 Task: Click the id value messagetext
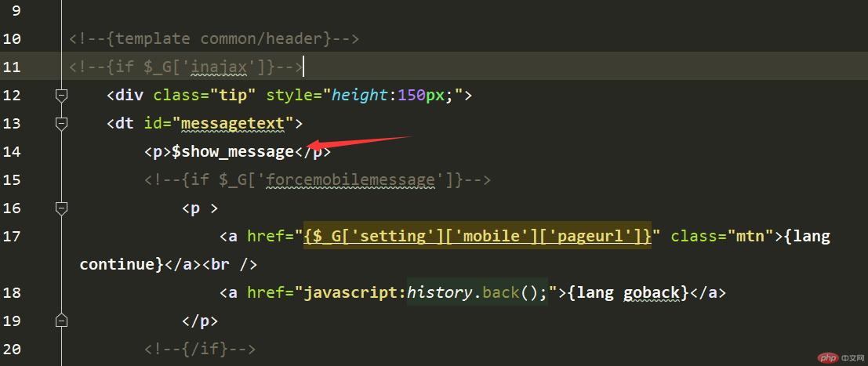(233, 124)
